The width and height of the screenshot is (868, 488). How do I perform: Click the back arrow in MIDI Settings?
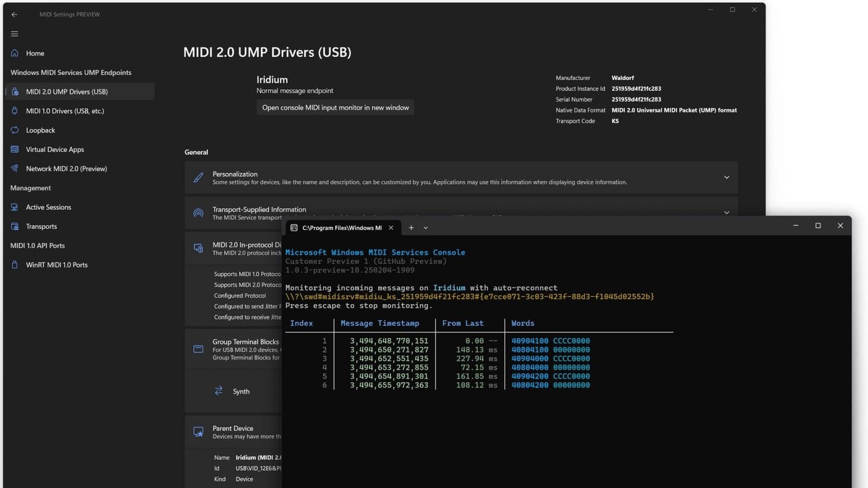(x=14, y=14)
